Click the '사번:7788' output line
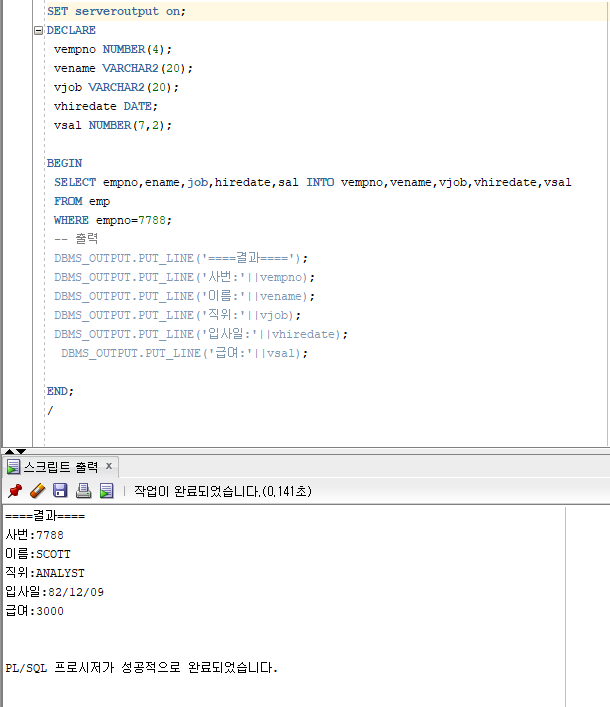The image size is (610, 707). coord(34,535)
